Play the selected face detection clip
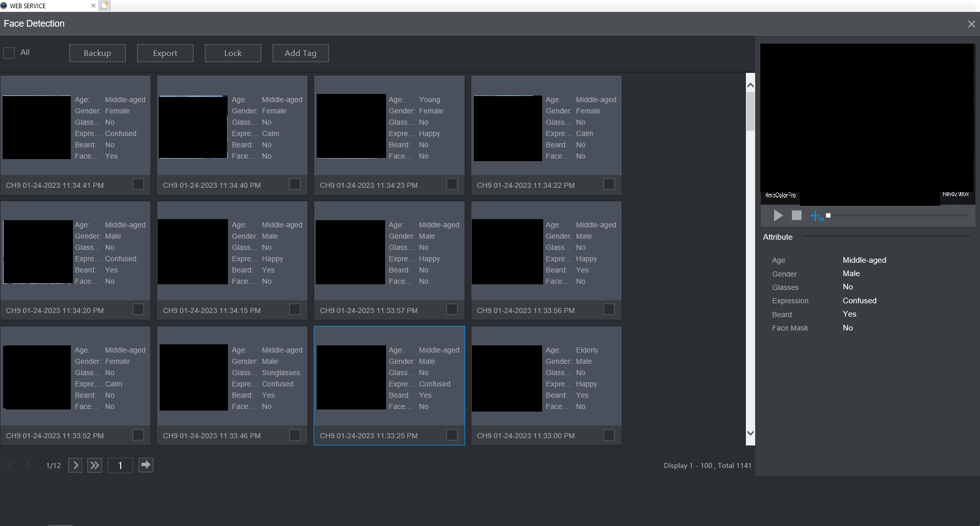980x526 pixels. click(x=778, y=216)
